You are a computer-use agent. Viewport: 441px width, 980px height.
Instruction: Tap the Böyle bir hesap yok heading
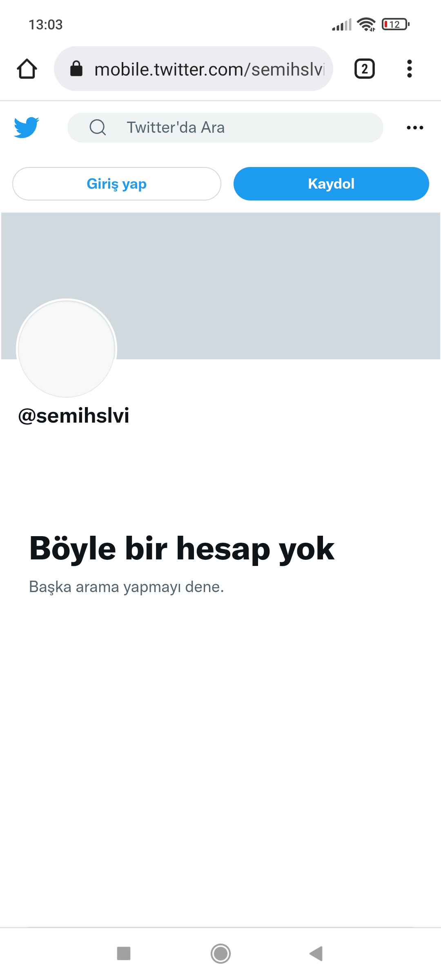[182, 549]
